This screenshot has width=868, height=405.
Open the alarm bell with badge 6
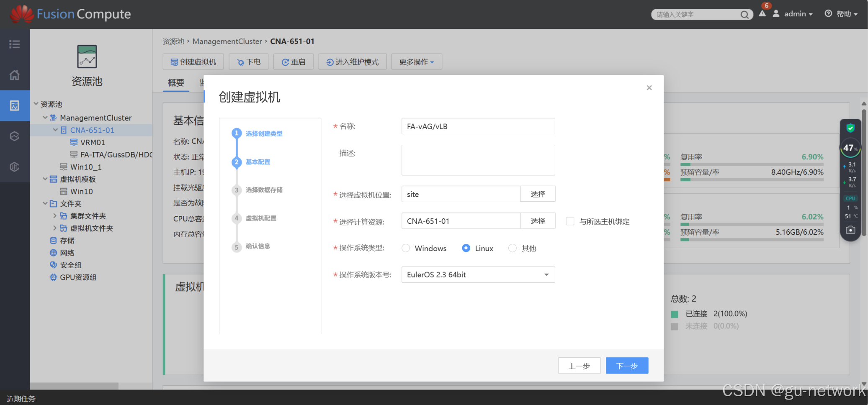click(762, 13)
